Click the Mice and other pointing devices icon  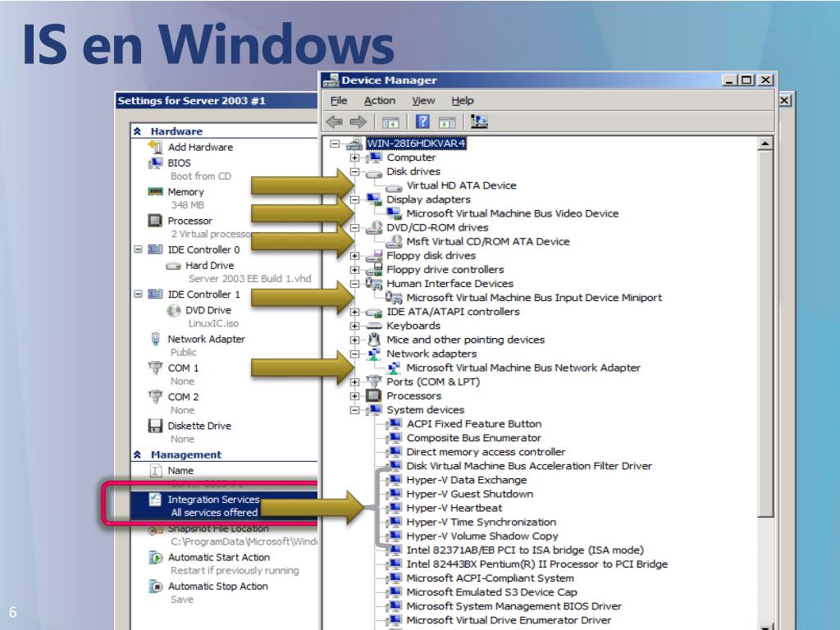click(x=374, y=339)
